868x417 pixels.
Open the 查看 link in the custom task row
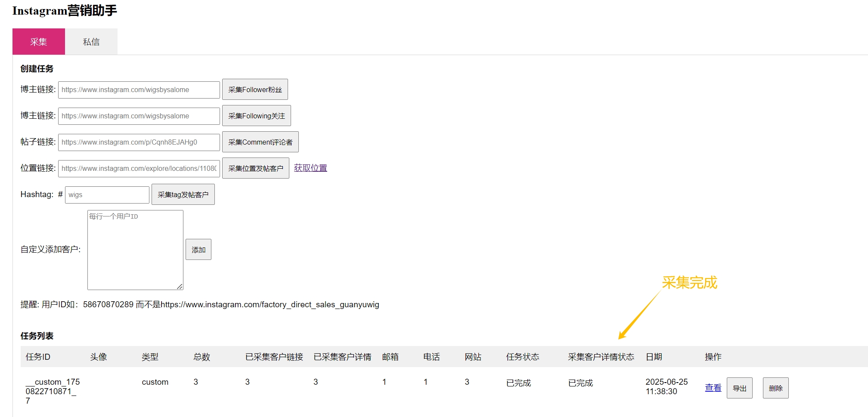pos(713,388)
